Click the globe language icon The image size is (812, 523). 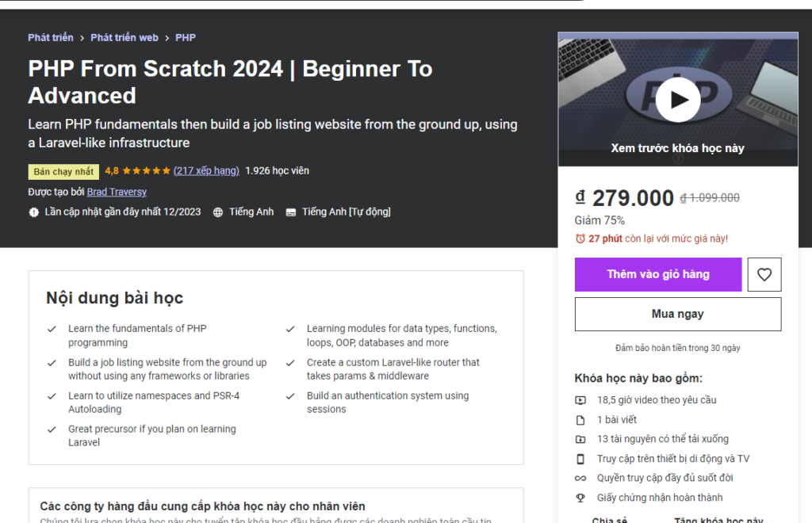point(218,212)
